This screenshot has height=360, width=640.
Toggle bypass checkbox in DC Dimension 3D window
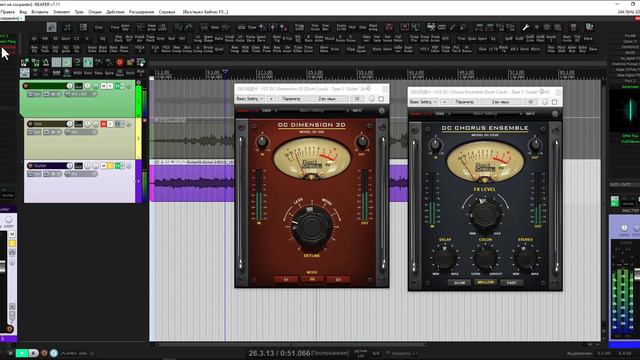(381, 99)
